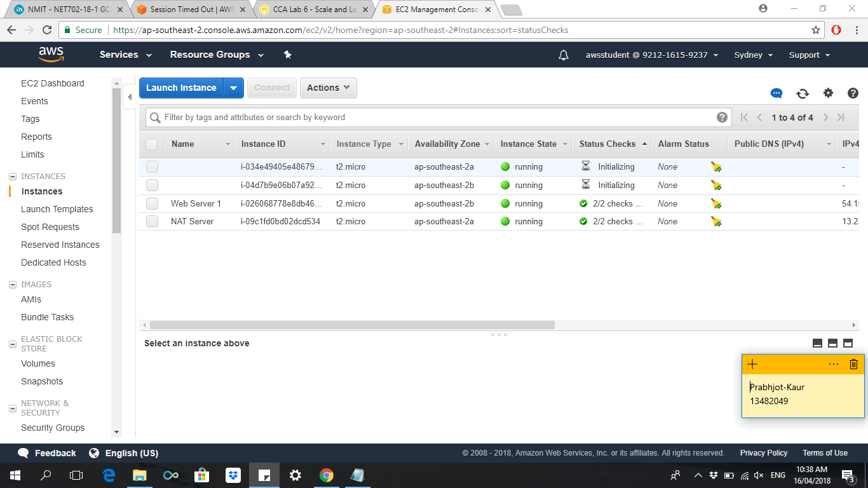Viewport: 868px width, 488px height.
Task: Refresh the instances list
Action: tap(803, 93)
